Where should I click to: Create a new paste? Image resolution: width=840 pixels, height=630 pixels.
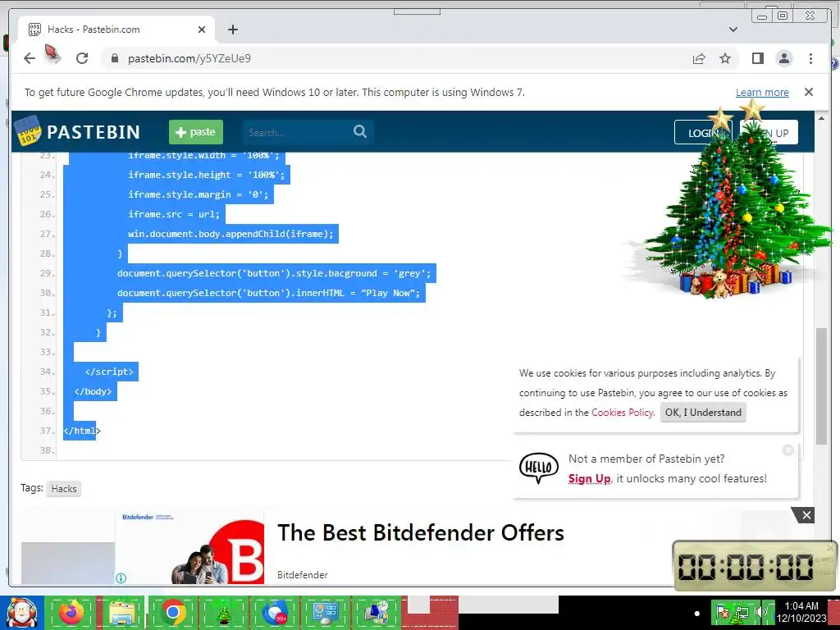(x=195, y=132)
